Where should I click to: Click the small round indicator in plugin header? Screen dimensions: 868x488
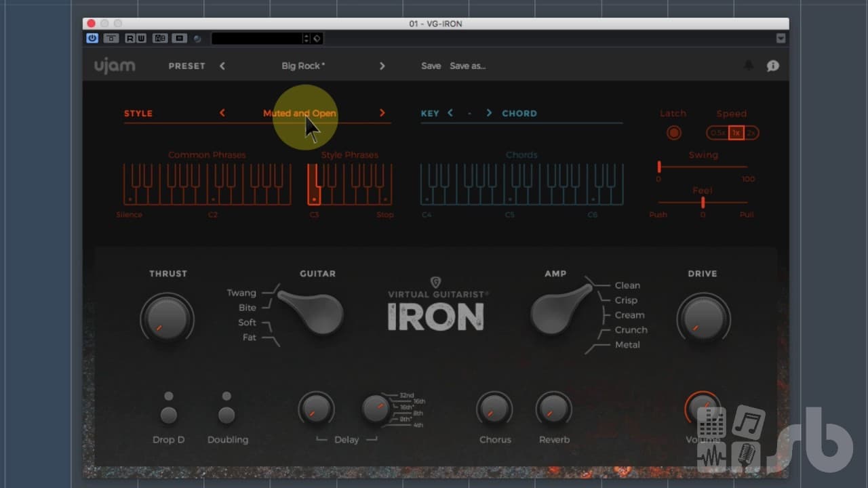click(197, 39)
